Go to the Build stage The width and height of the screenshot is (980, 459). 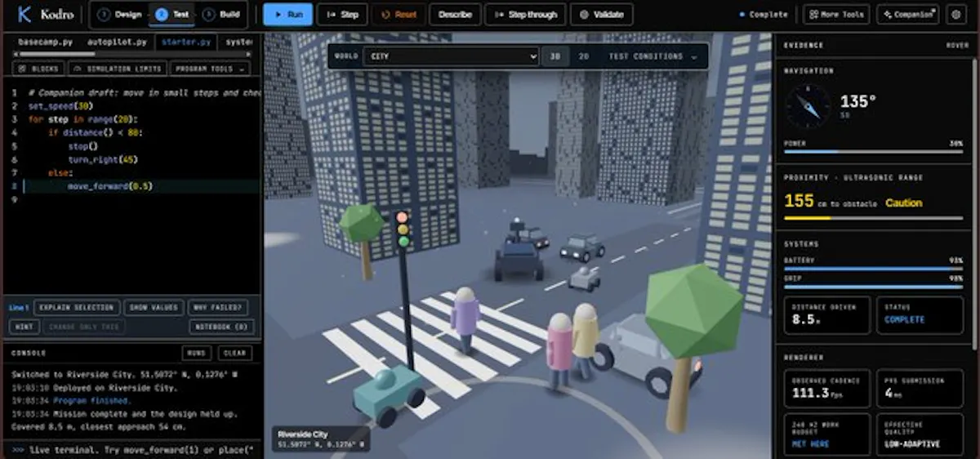point(222,14)
